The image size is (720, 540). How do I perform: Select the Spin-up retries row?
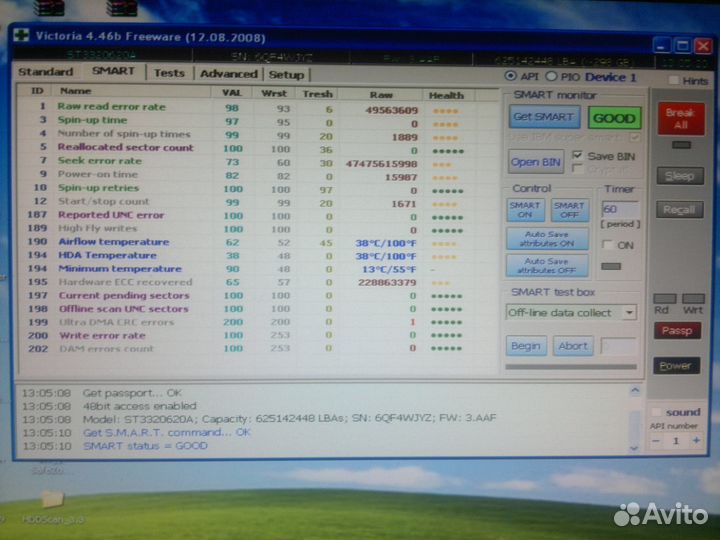click(x=257, y=189)
